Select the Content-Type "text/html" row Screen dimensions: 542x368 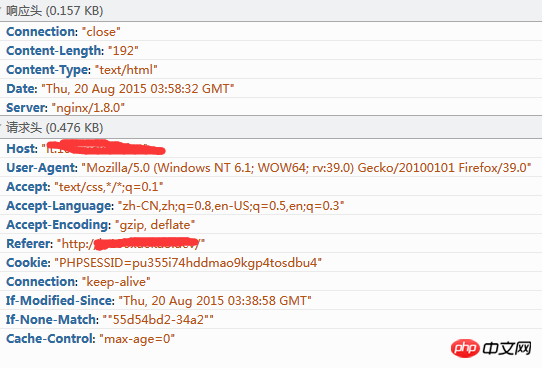271,69
